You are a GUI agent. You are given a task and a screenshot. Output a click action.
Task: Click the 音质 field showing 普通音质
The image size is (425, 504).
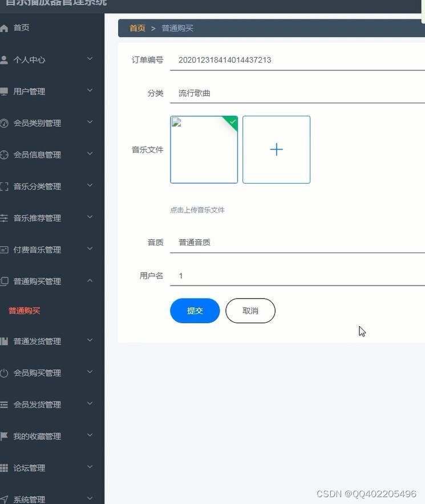[x=298, y=243]
